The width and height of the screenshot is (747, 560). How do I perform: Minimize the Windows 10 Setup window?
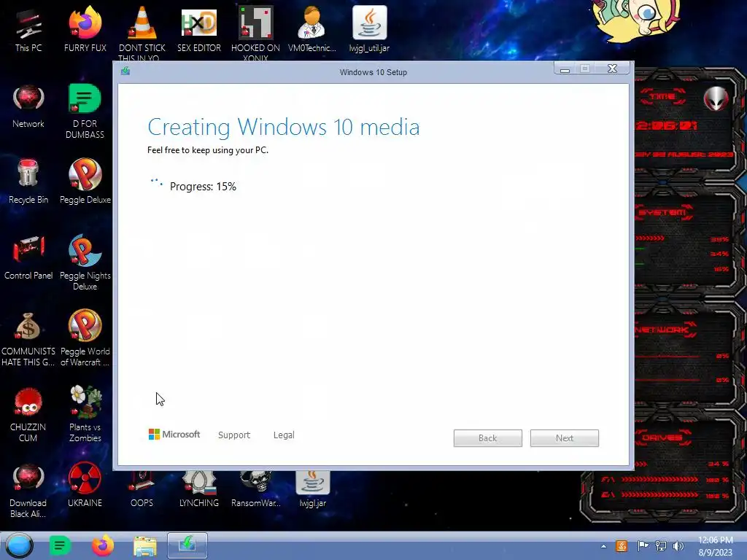coord(565,69)
